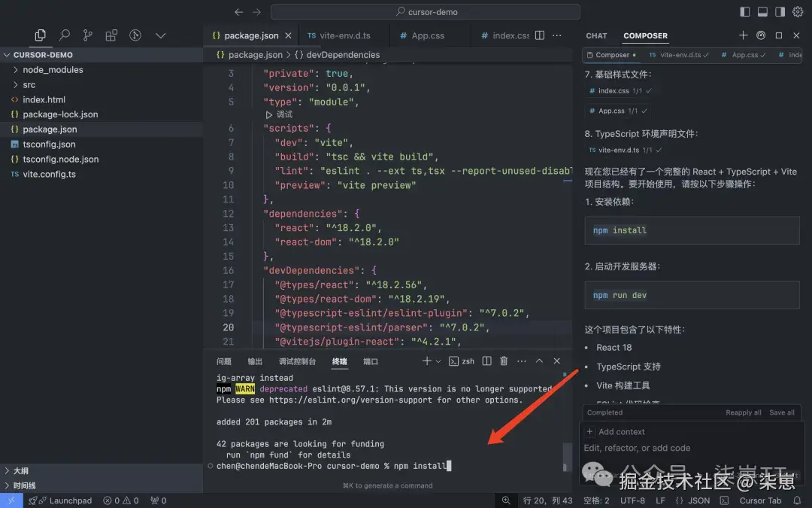Image resolution: width=812 pixels, height=508 pixels.
Task: Split the terminal pane
Action: (486, 360)
